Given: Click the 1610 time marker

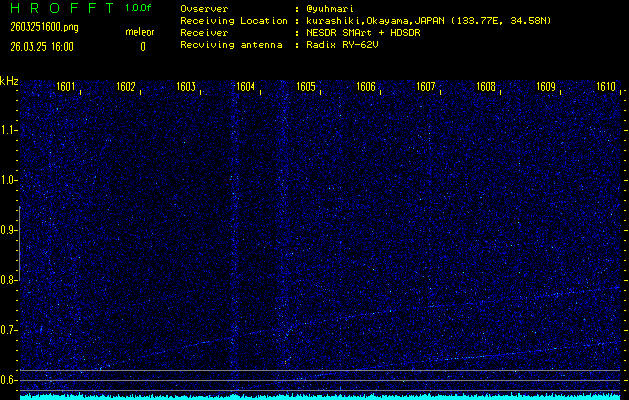Looking at the screenshot, I should pos(606,88).
